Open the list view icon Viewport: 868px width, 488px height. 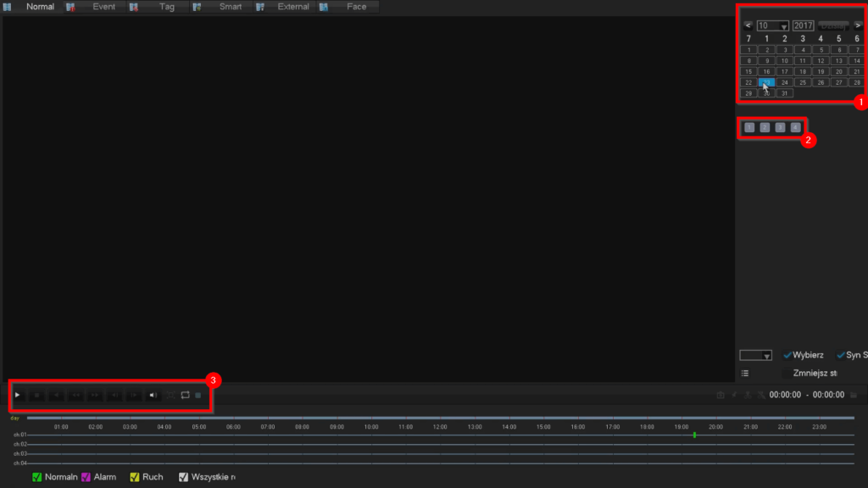(x=744, y=373)
